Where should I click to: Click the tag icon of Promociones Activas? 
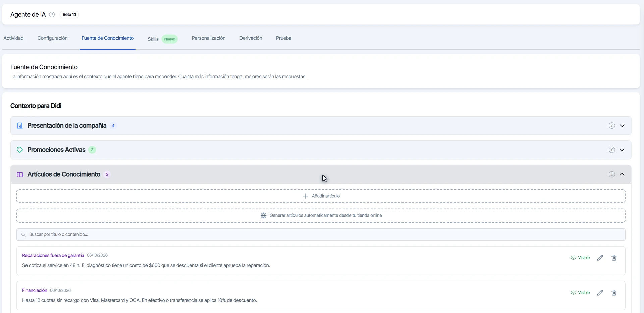20,150
